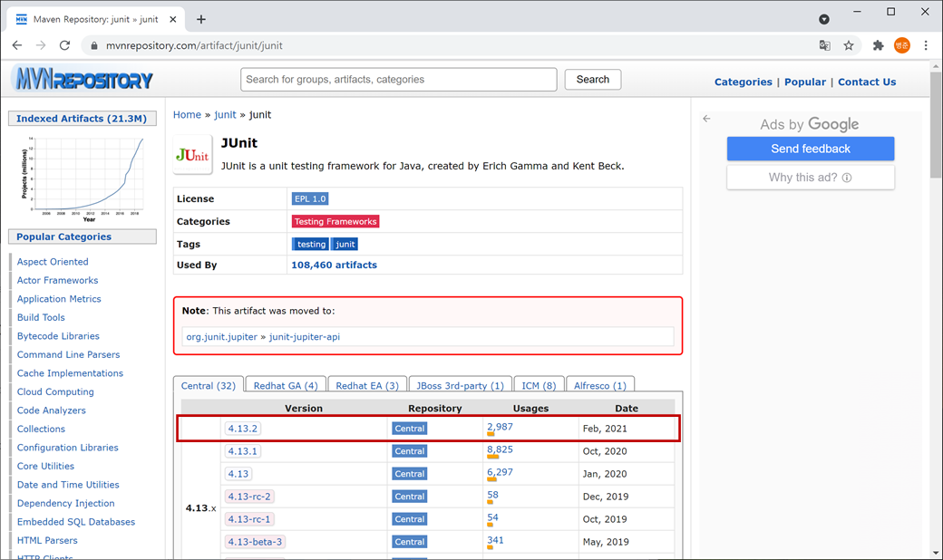Screen dimensions: 943x560
Task: Open the Google Translate page icon
Action: coord(824,45)
